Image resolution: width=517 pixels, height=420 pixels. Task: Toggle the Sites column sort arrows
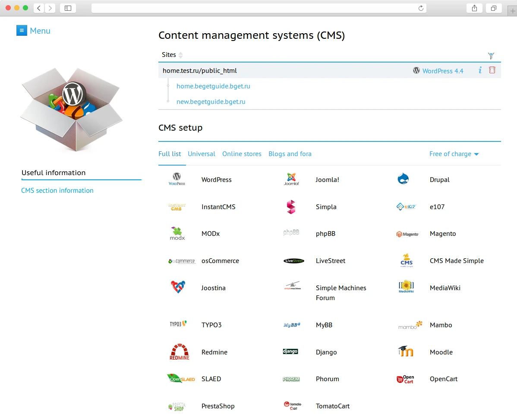click(181, 55)
